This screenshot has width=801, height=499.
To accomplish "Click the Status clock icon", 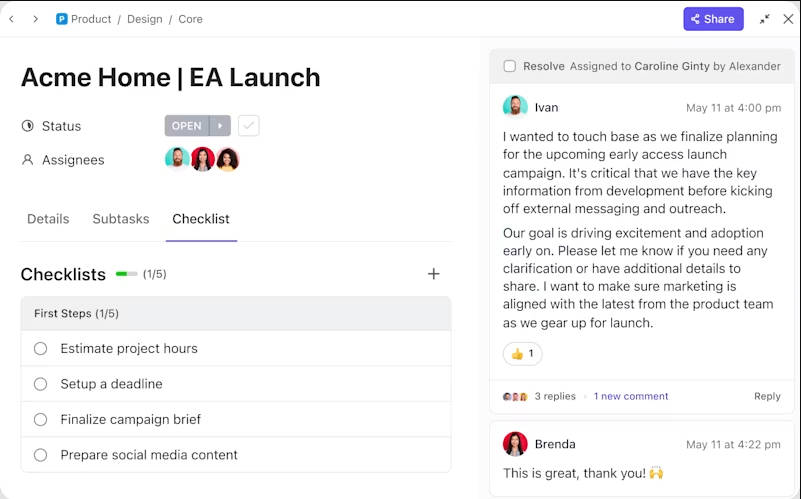I will pyautogui.click(x=28, y=126).
